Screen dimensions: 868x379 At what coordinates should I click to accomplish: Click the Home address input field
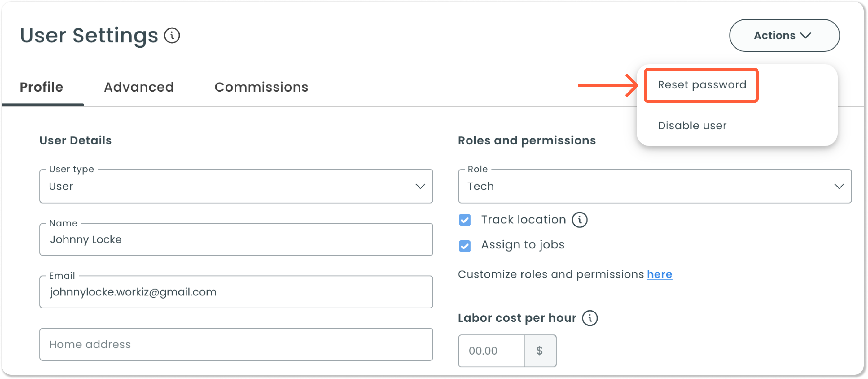[x=236, y=345]
